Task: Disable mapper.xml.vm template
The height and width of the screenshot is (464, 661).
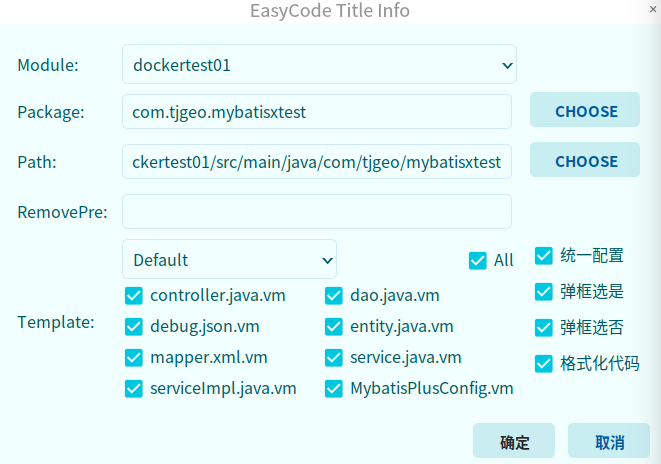Action: click(133, 357)
